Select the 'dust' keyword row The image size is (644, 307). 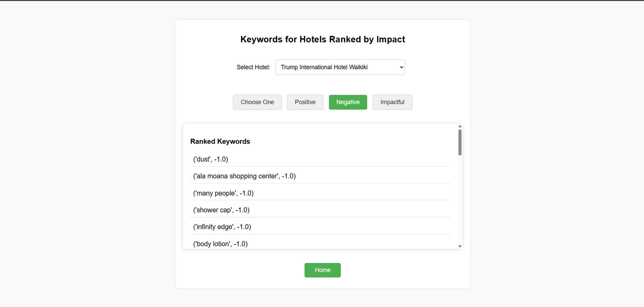pyautogui.click(x=211, y=159)
